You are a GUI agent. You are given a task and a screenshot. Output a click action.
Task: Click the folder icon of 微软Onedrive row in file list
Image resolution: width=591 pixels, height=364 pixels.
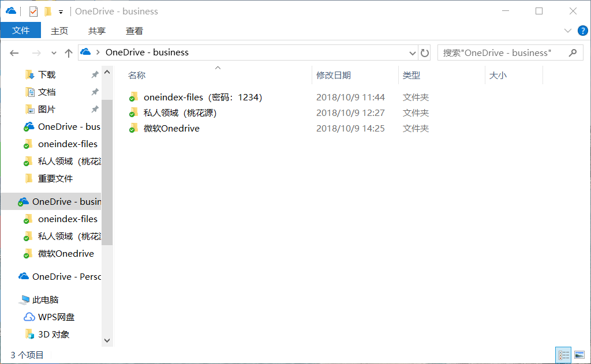[133, 129]
